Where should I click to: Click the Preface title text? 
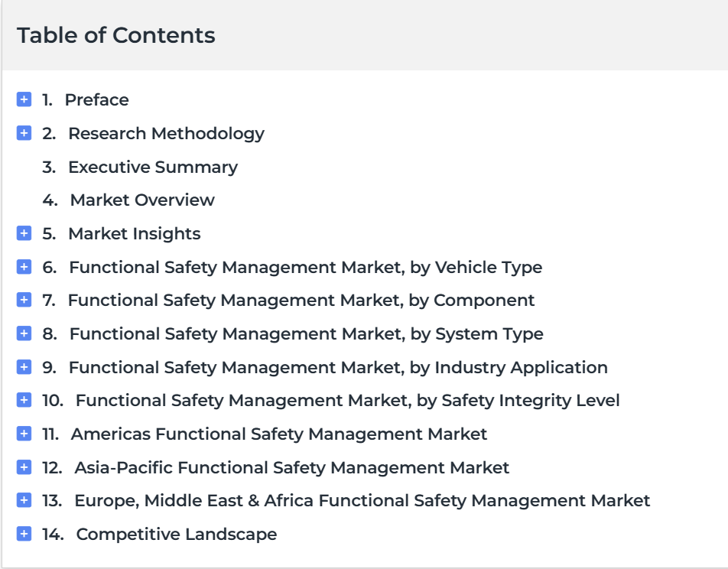point(96,99)
